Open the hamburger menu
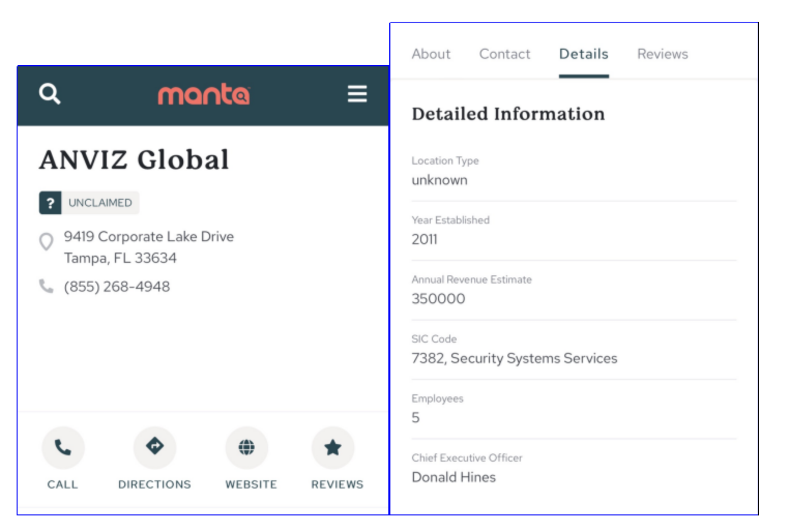Viewport: 789px width, 532px height. [357, 94]
